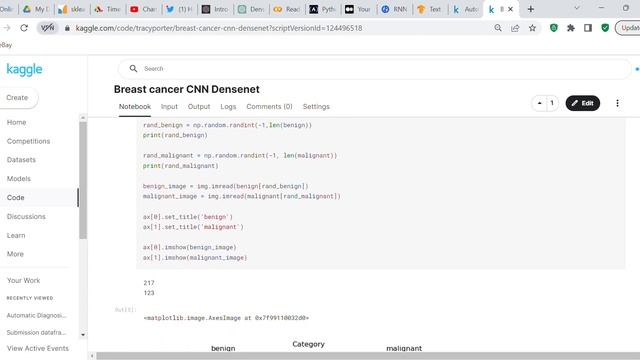Click the sidebar vertical scrollbar thumb
This screenshot has height=360, width=640.
pos(83,180)
